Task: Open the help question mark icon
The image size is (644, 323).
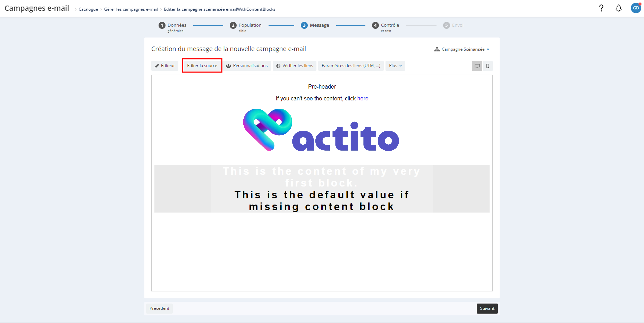Action: pos(601,8)
